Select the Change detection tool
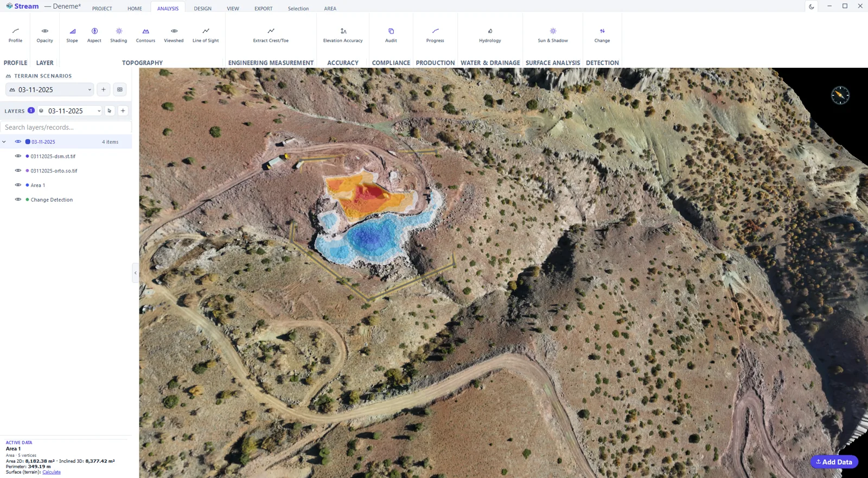The height and width of the screenshot is (478, 868). click(602, 35)
